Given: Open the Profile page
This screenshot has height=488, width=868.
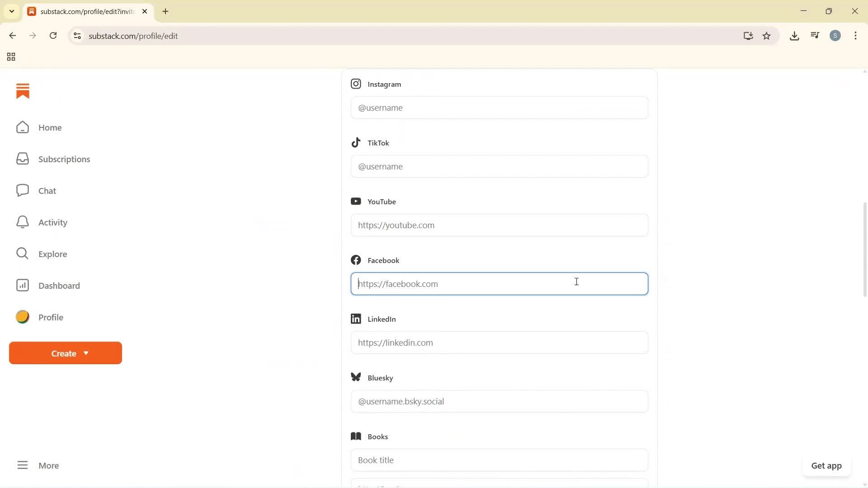Looking at the screenshot, I should (51, 317).
